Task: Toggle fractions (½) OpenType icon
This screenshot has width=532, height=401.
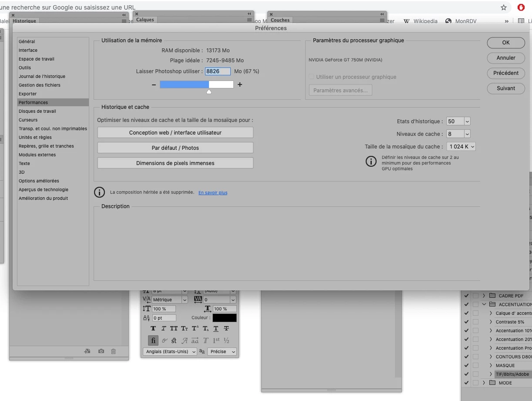Action: click(x=226, y=340)
